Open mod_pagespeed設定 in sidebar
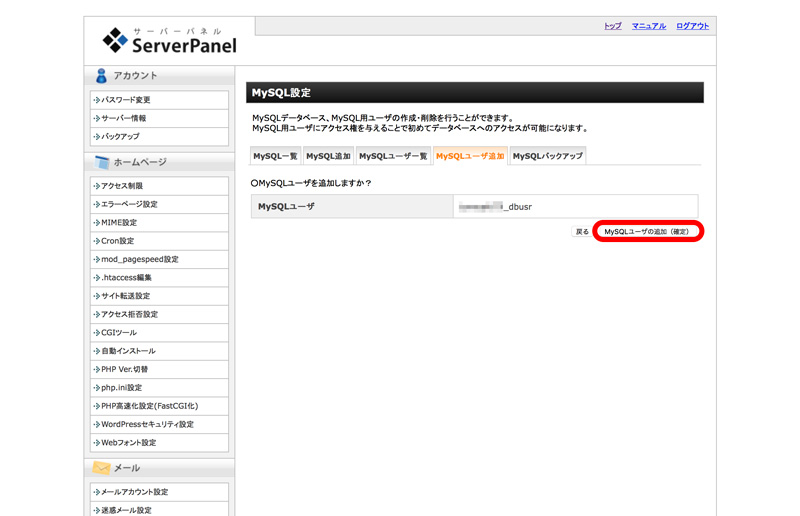 [159, 259]
